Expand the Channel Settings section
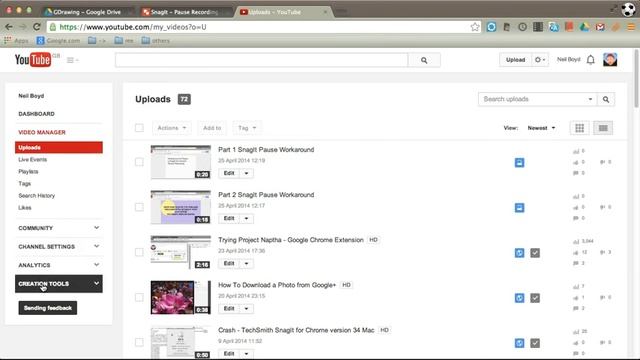The width and height of the screenshot is (640, 360). [58, 247]
